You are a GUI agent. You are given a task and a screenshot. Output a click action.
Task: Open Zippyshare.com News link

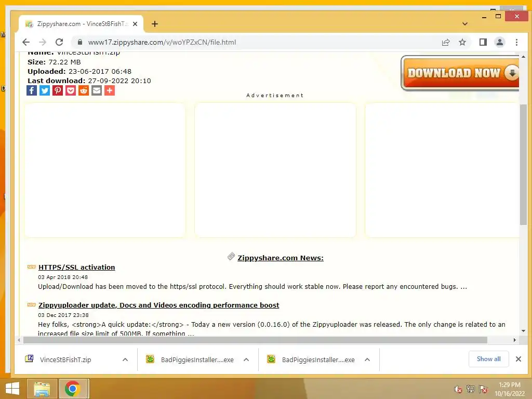(x=280, y=258)
